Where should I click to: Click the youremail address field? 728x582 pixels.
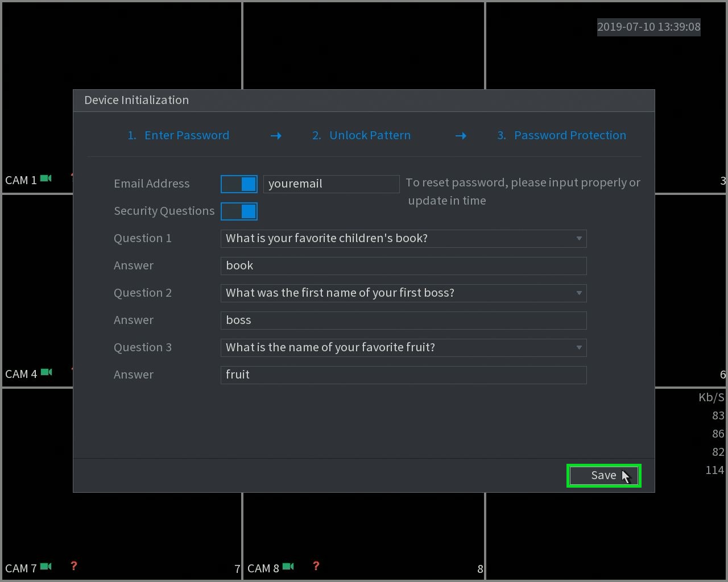pos(331,184)
